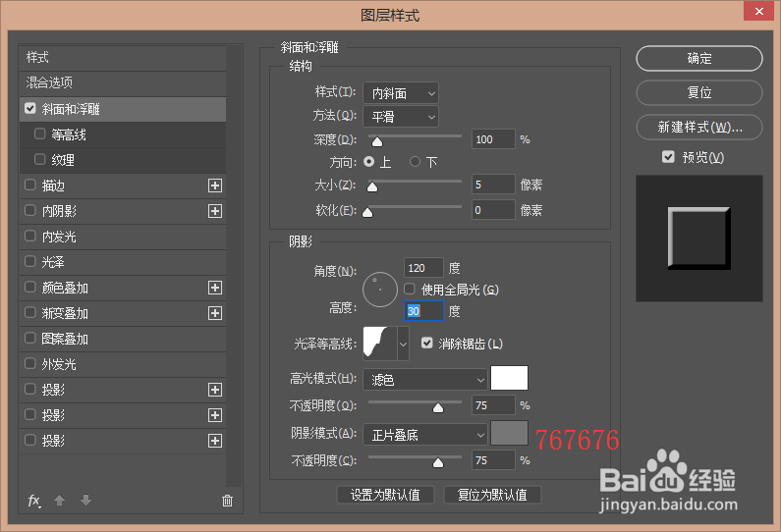Click the shadow 不透明度(C) field 75
Image resolution: width=781 pixels, height=532 pixels.
point(493,460)
